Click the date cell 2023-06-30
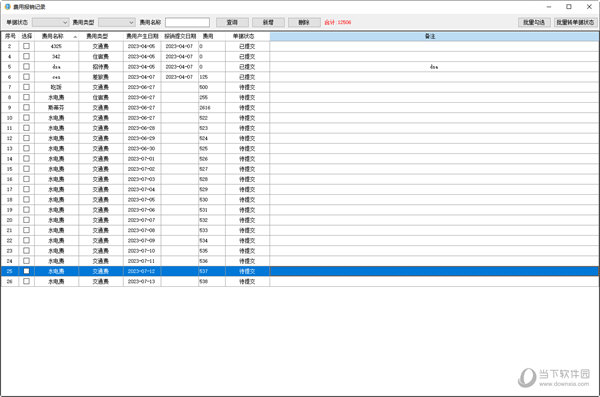 [x=142, y=149]
